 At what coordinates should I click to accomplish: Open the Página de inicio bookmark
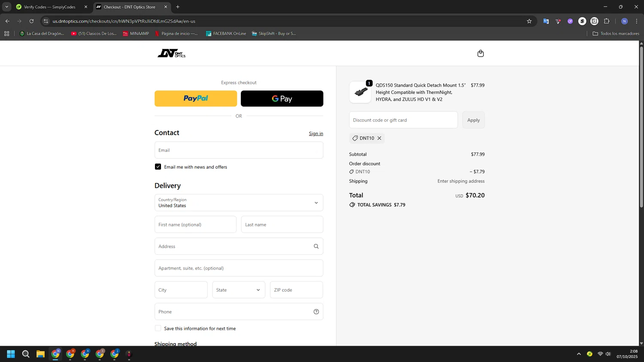176,33
